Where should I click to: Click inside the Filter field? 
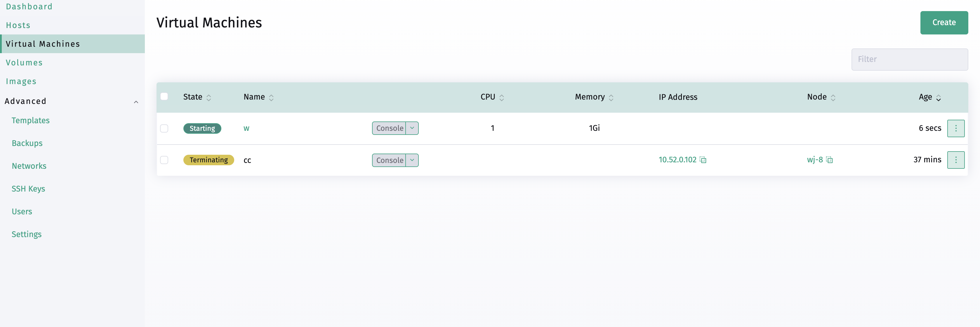coord(910,59)
